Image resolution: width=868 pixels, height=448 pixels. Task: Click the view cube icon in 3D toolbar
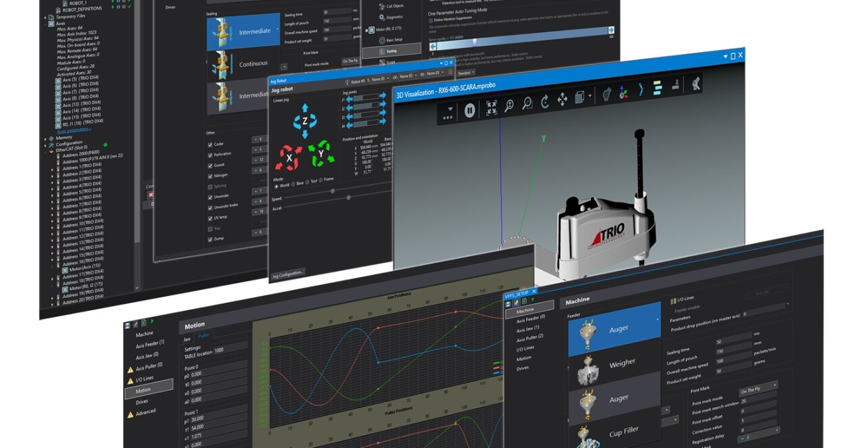coord(579,97)
